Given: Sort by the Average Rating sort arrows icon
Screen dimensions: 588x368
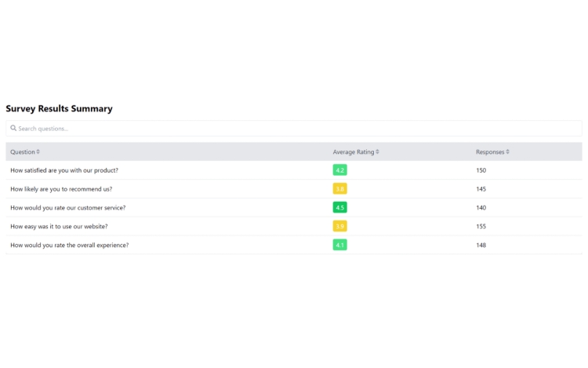Looking at the screenshot, I should pyautogui.click(x=377, y=151).
